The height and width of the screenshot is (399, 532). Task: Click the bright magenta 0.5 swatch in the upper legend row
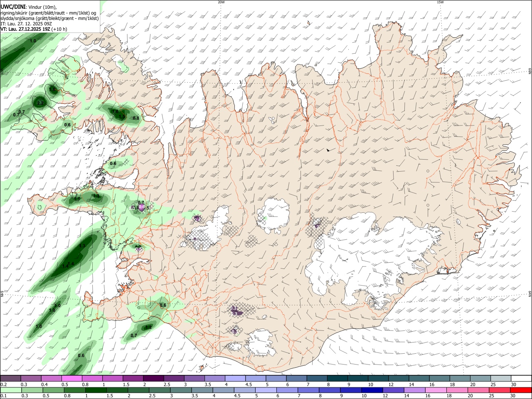71,378
